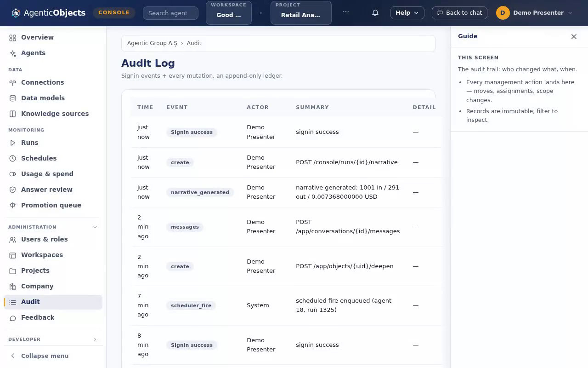Click the Connections plug icon
The width and height of the screenshot is (588, 368).
click(x=13, y=82)
